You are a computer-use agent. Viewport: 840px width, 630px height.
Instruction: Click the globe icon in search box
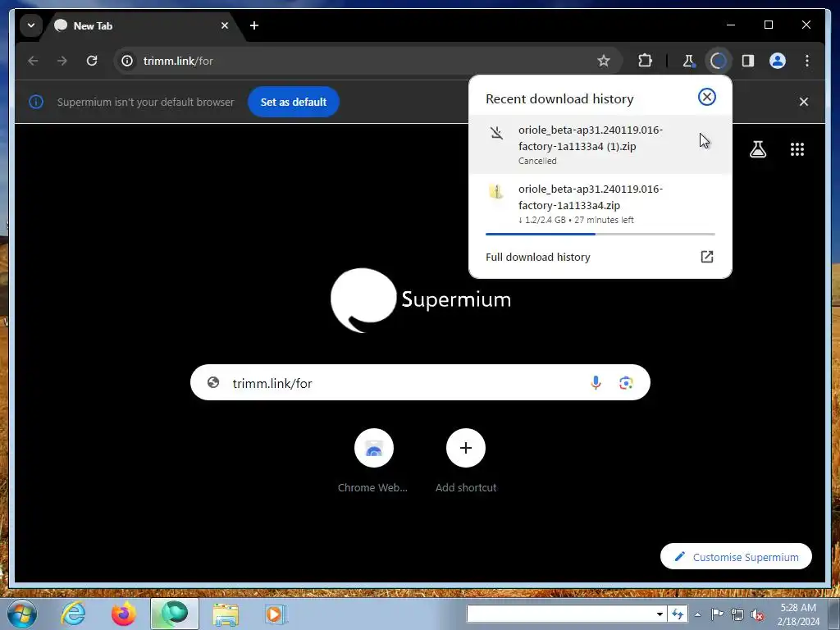tap(213, 382)
